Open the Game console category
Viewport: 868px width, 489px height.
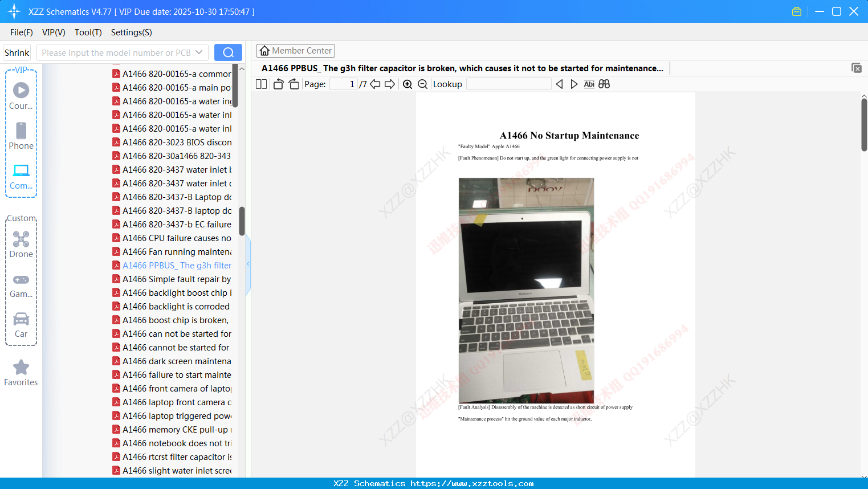21,285
